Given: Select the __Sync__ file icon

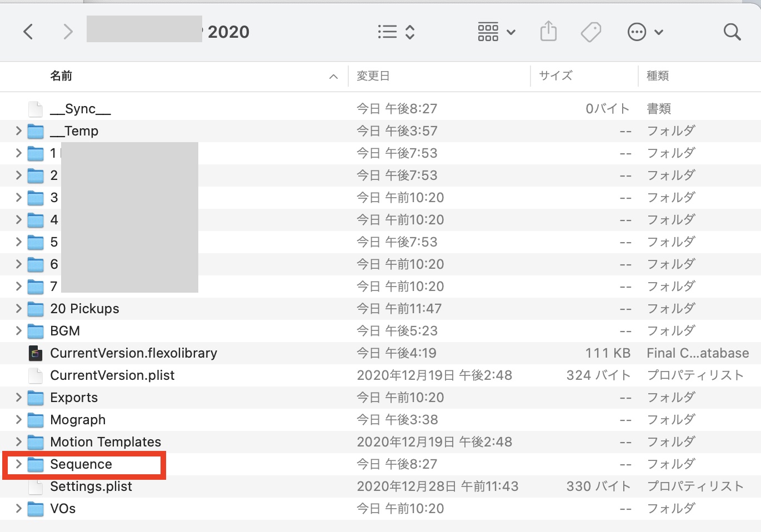Looking at the screenshot, I should point(36,109).
